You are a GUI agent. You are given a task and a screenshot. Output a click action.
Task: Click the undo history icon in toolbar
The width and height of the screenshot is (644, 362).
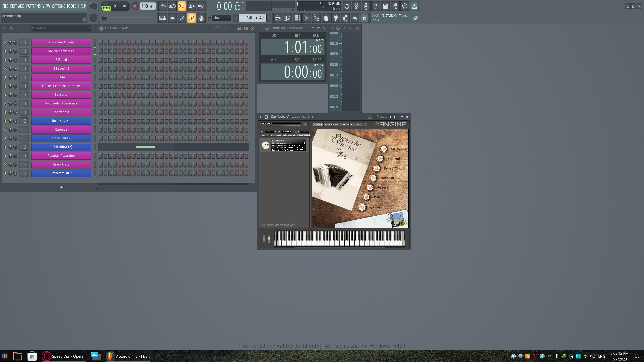tap(347, 6)
